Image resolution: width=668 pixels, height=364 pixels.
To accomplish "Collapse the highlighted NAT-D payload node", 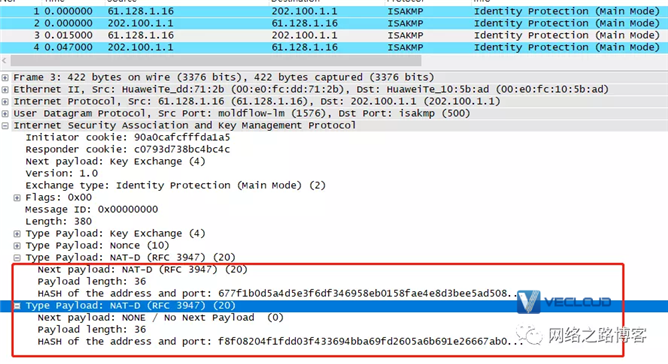I will 17,306.
